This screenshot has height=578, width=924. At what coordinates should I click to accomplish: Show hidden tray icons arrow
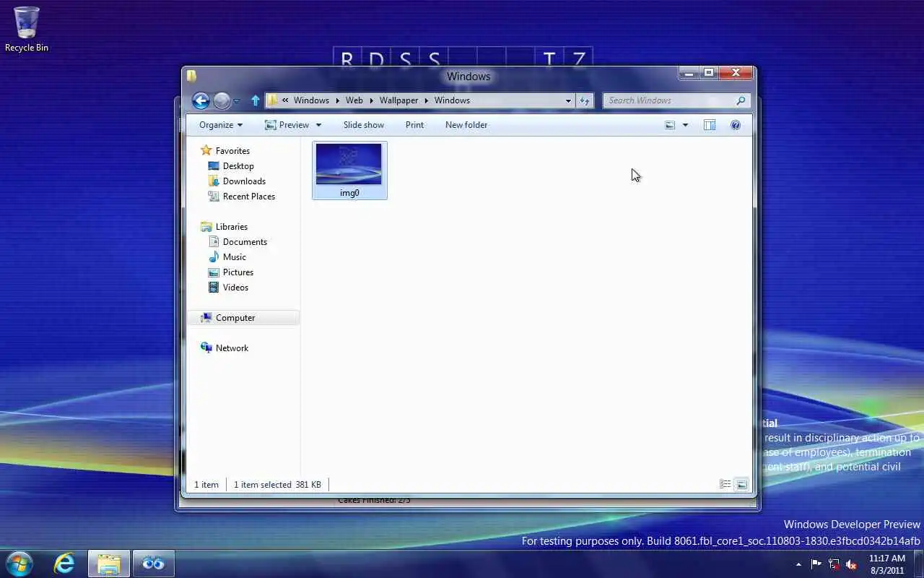coord(798,564)
